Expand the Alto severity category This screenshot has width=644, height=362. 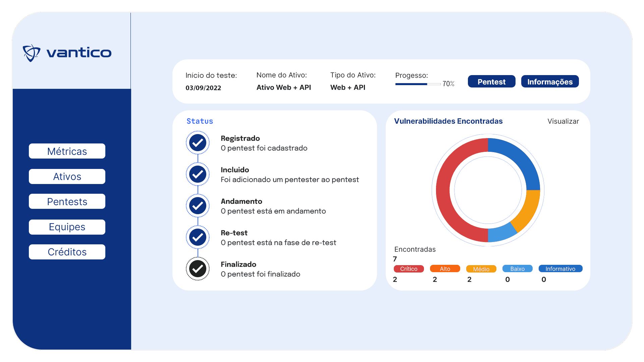445,268
